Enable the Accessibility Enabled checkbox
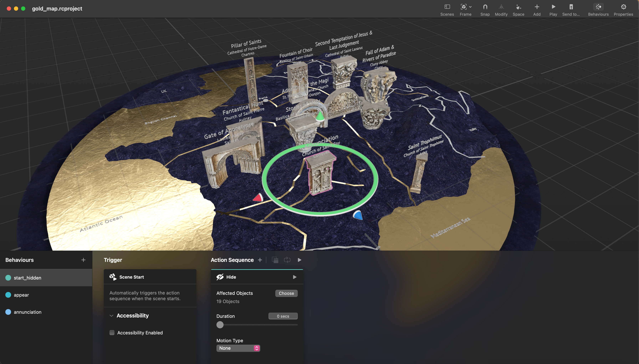Viewport: 639px width, 364px height. pyautogui.click(x=112, y=332)
